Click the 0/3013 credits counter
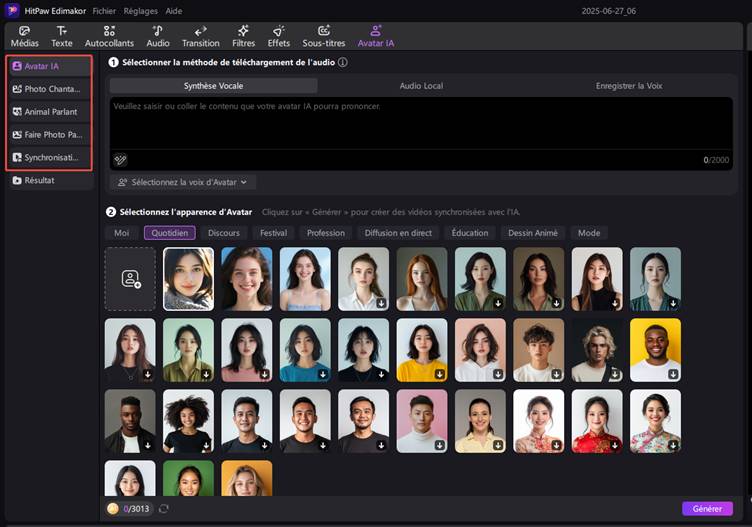 (x=137, y=509)
